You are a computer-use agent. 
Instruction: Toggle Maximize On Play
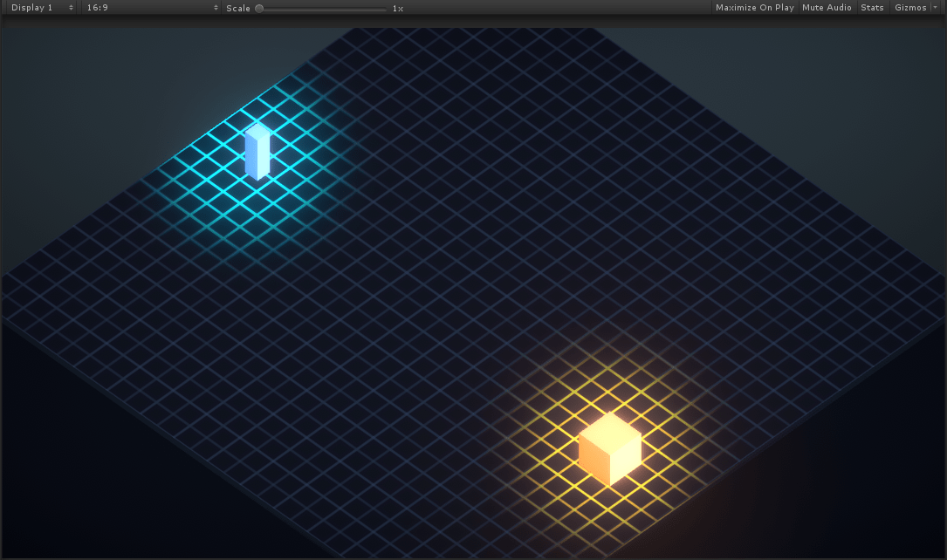(x=754, y=8)
